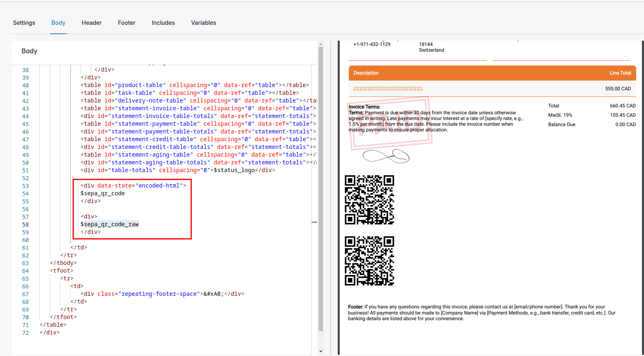Image resolution: width=644 pixels, height=356 pixels.
Task: Click the active Body tab
Action: [x=58, y=23]
